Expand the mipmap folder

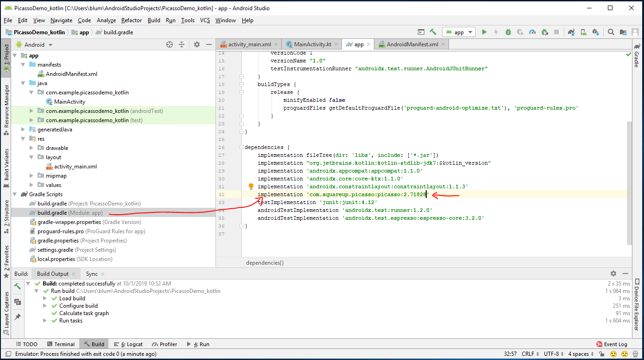pos(32,176)
